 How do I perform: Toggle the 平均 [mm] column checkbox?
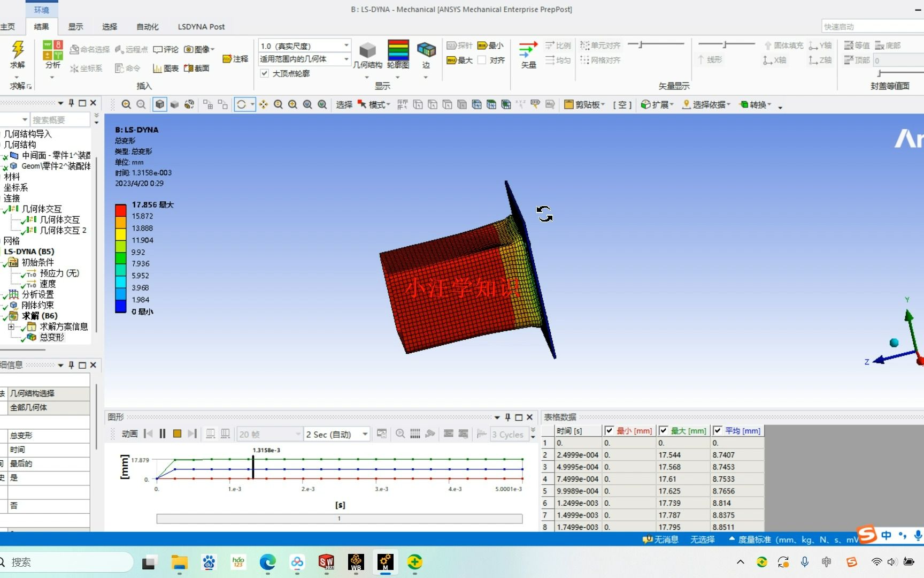(x=718, y=430)
